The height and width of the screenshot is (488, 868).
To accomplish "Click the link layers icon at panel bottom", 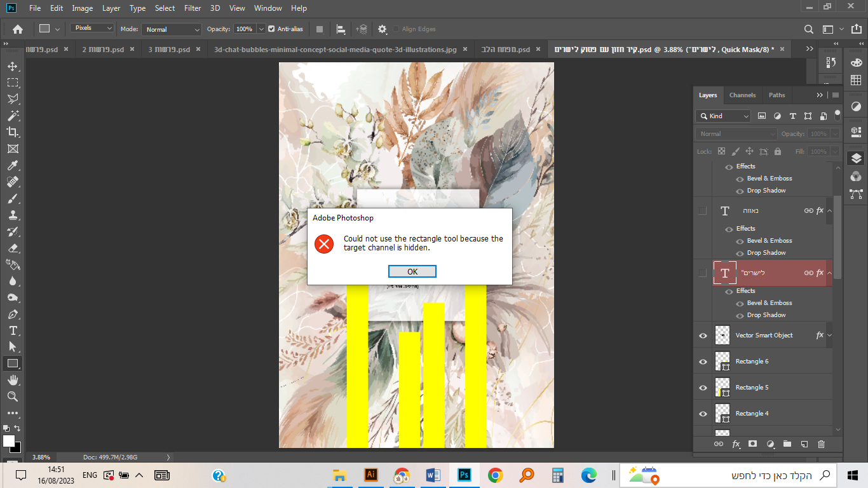I will [x=719, y=444].
